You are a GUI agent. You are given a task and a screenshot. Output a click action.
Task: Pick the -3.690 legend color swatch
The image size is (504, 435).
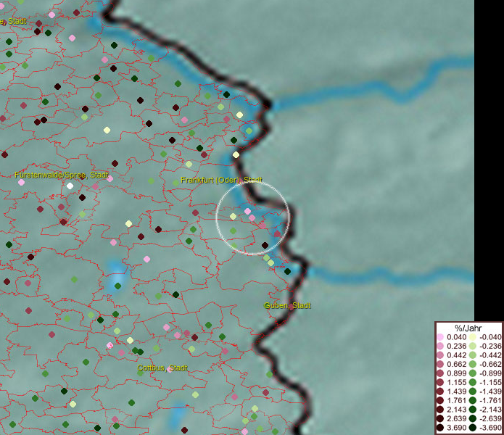473,428
